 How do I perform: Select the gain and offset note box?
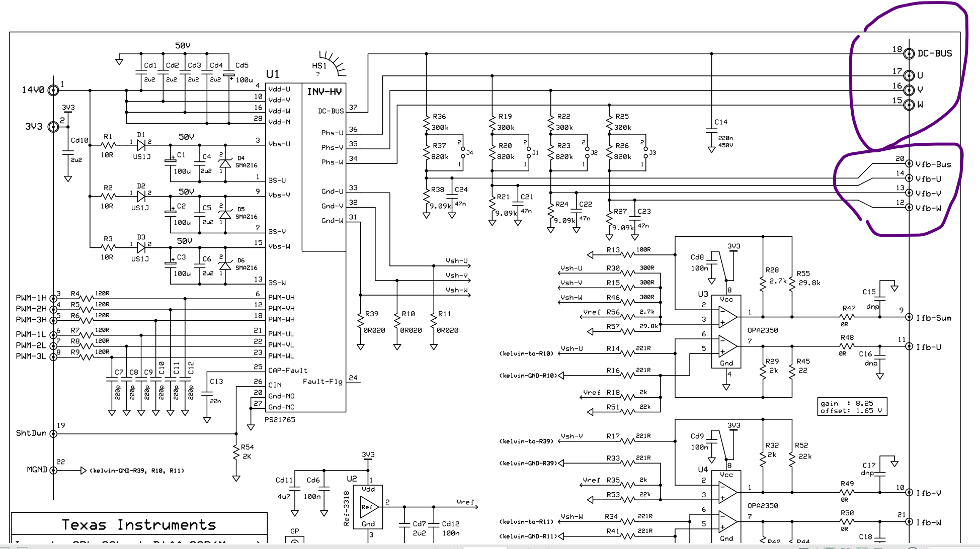852,407
